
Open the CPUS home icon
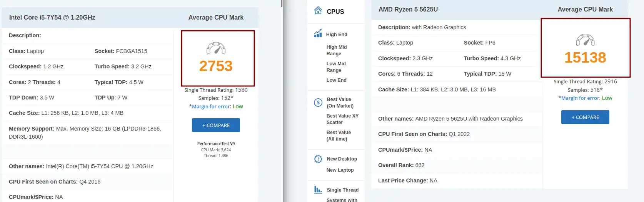pos(318,10)
